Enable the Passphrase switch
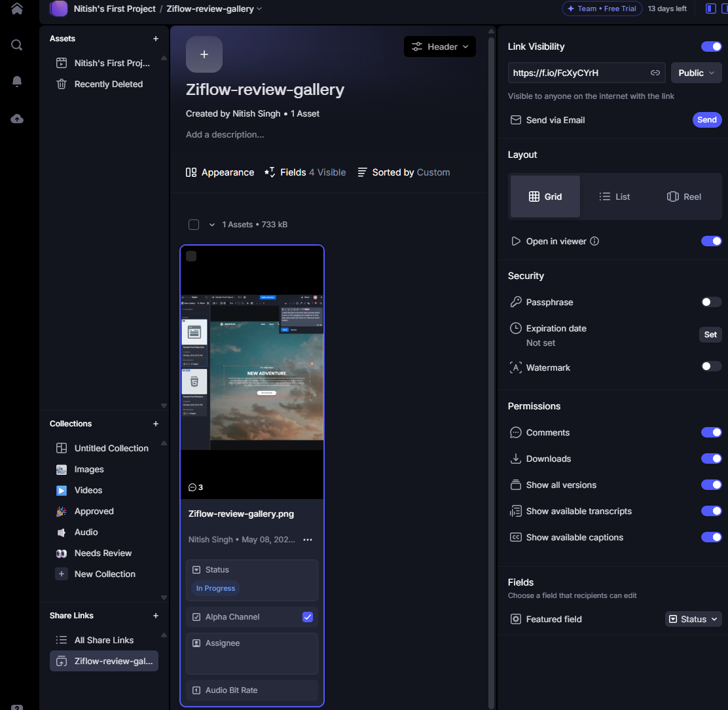The height and width of the screenshot is (710, 728). (711, 303)
